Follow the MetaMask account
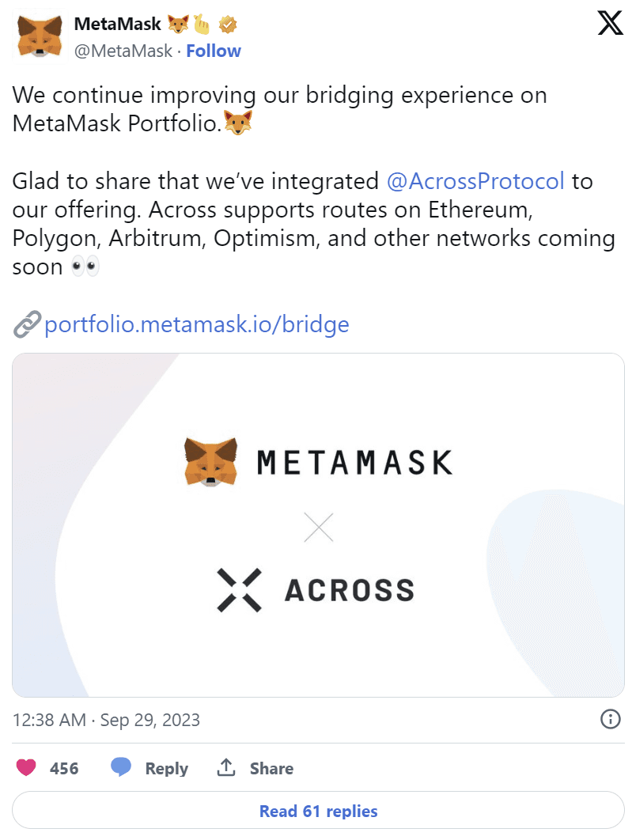The width and height of the screenshot is (632, 840). coord(214,51)
